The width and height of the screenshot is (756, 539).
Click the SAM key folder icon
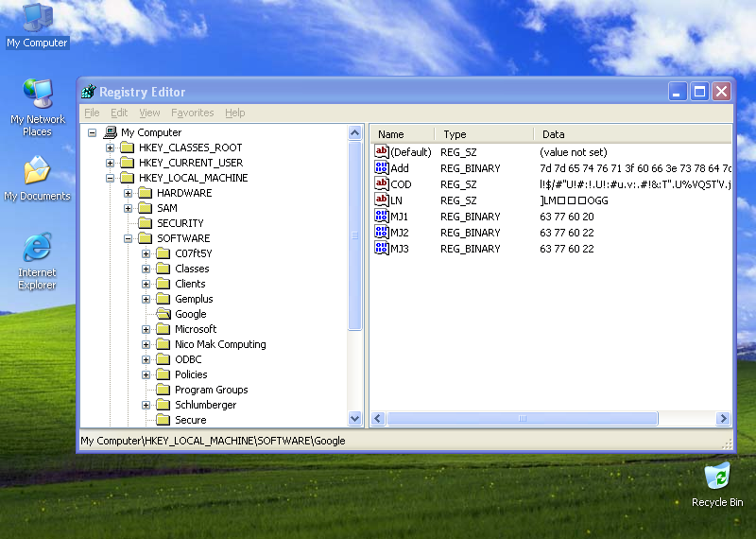[x=146, y=208]
